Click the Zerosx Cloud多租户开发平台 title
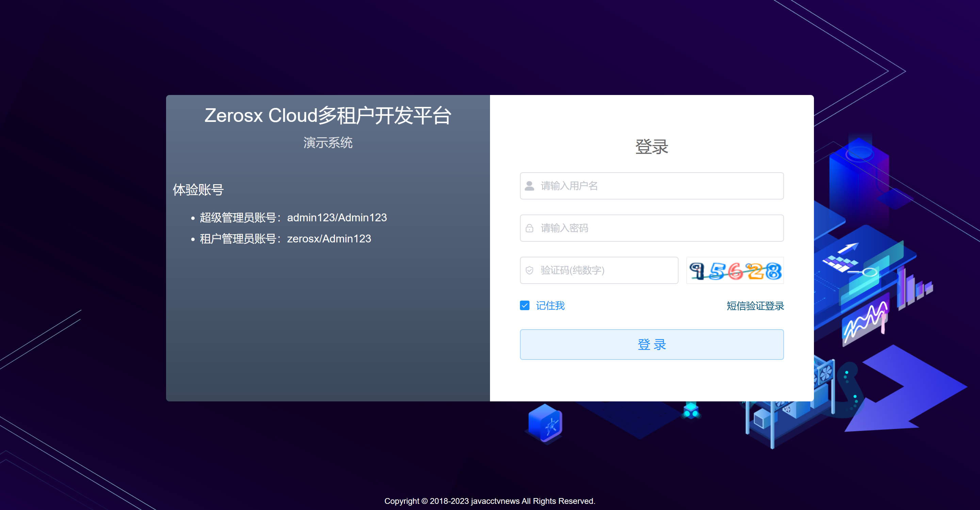 point(328,115)
